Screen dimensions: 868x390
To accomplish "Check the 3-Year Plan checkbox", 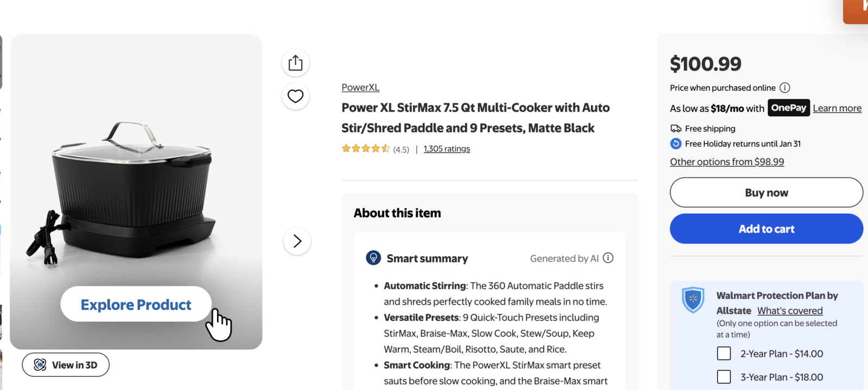I will pos(724,377).
